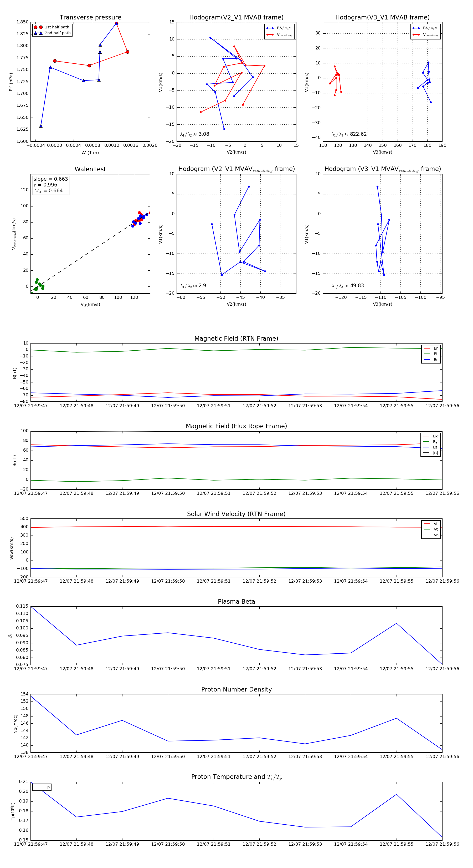473x868 pixels.
Task: Click the 'Vsw(km/s)' y-axis label
Action: (x=12, y=549)
